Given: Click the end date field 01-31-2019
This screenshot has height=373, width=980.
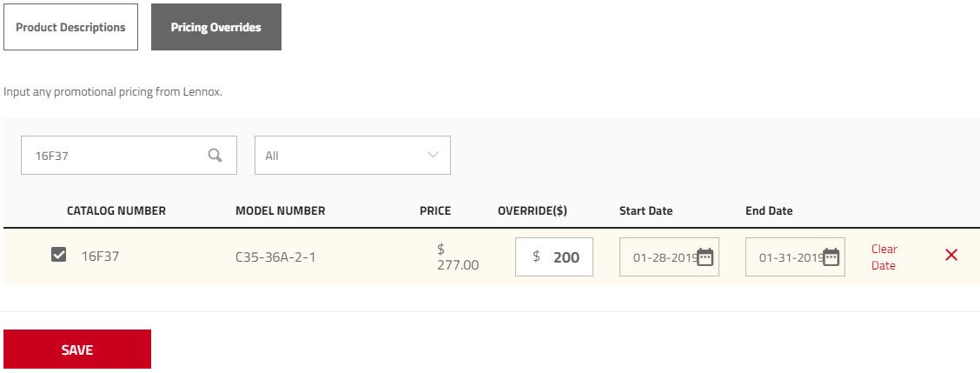Looking at the screenshot, I should coord(795,256).
